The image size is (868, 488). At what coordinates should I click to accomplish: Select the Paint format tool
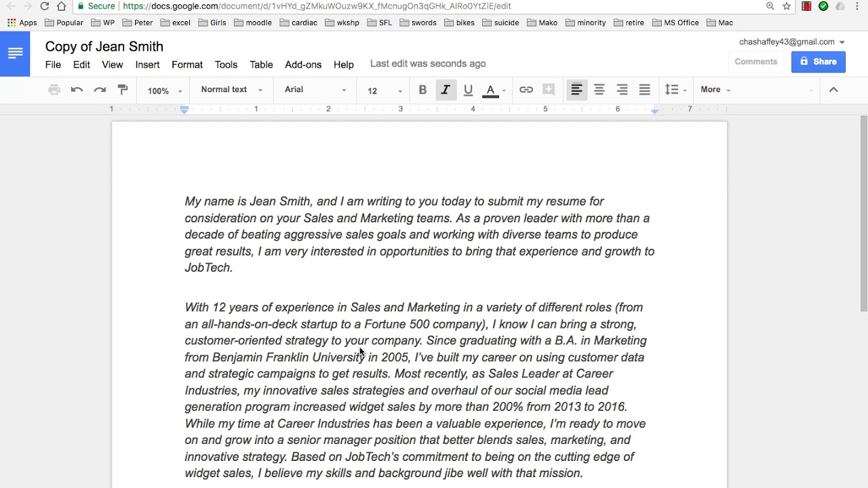(x=123, y=89)
